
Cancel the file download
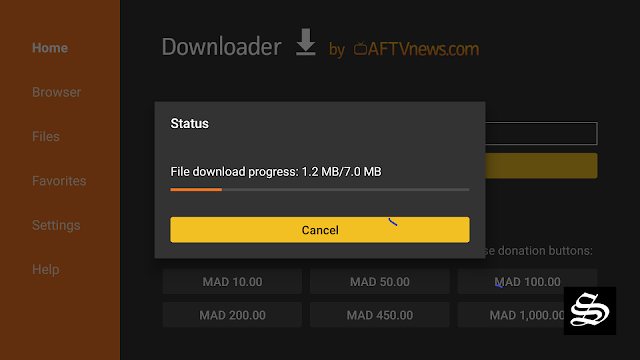click(x=320, y=230)
